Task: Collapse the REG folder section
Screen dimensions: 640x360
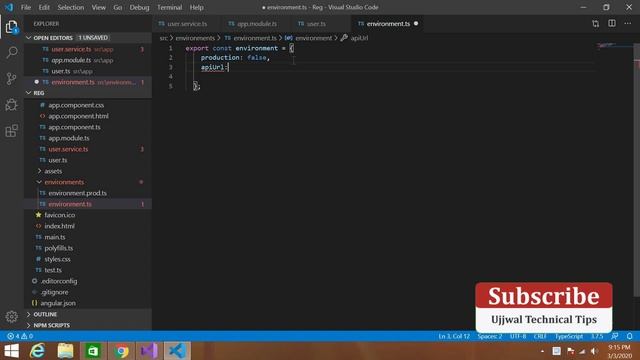Action: [29, 93]
